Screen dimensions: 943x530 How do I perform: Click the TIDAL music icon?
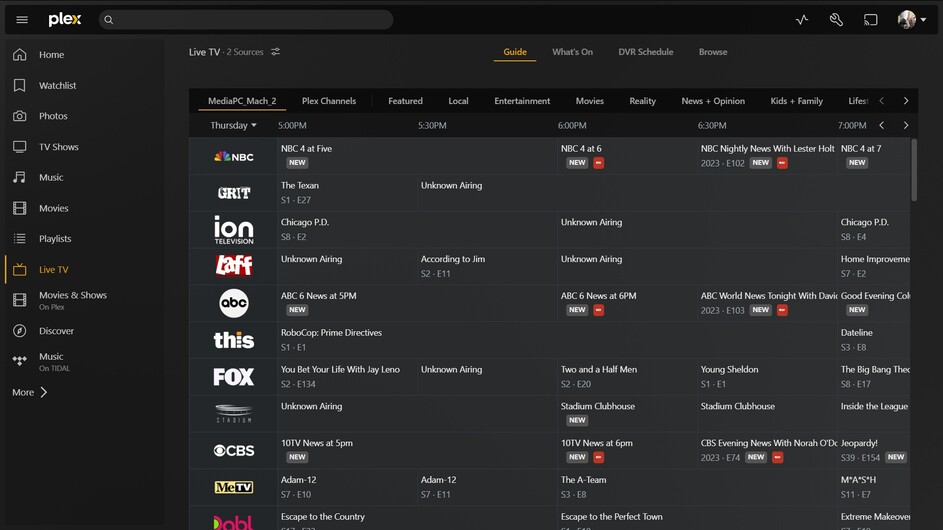20,361
